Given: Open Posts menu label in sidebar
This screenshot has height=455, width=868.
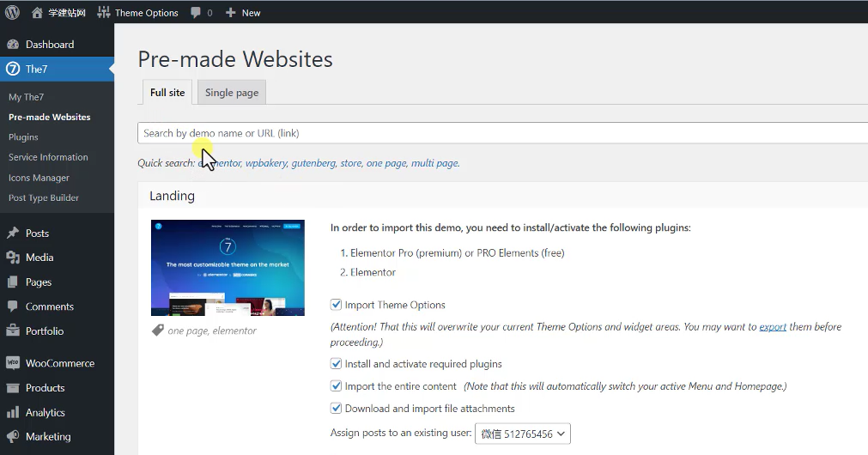Looking at the screenshot, I should click(37, 233).
